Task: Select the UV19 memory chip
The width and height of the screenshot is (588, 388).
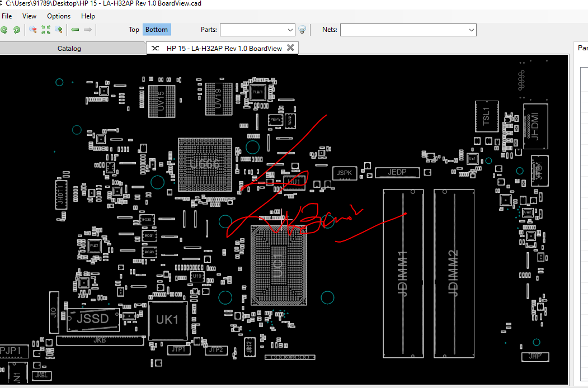Action: coord(219,99)
